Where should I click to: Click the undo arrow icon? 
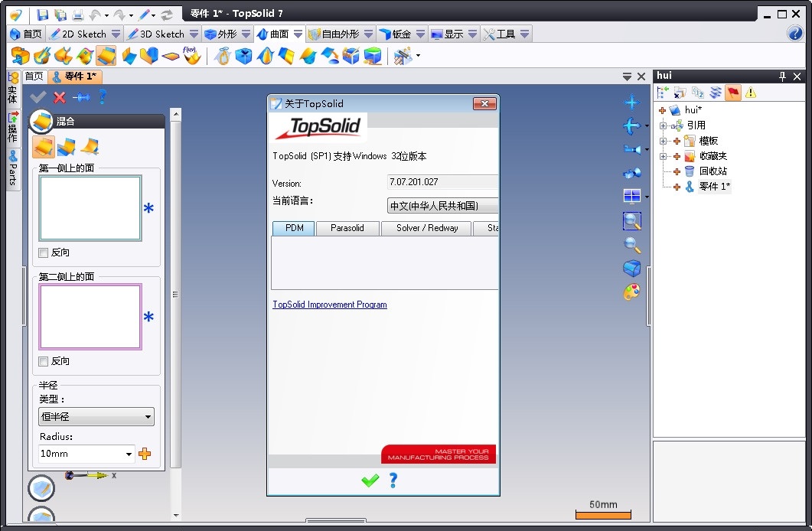pos(96,15)
